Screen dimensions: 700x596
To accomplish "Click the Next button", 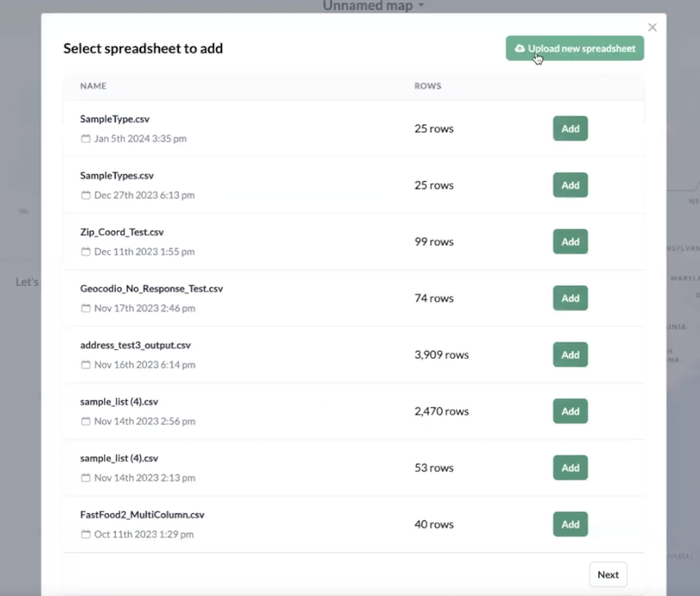I will (x=608, y=574).
